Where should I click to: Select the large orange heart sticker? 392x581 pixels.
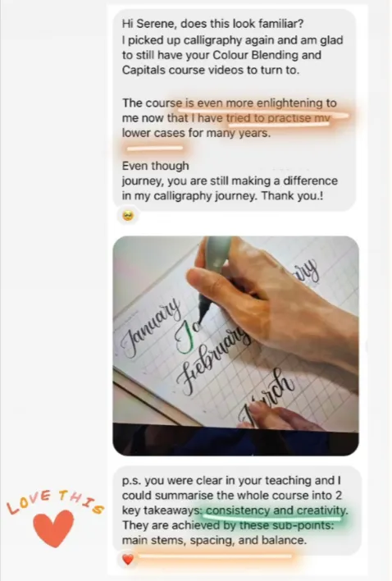(53, 528)
